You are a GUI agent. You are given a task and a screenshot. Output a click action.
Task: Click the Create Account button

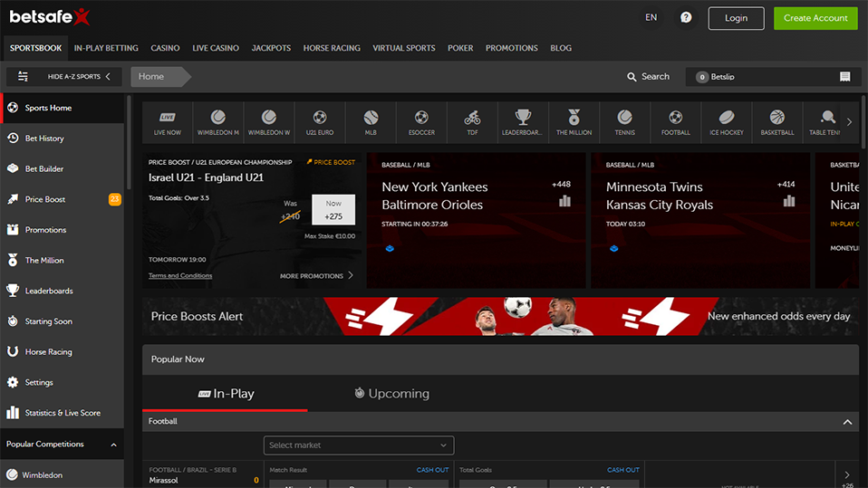pyautogui.click(x=815, y=18)
